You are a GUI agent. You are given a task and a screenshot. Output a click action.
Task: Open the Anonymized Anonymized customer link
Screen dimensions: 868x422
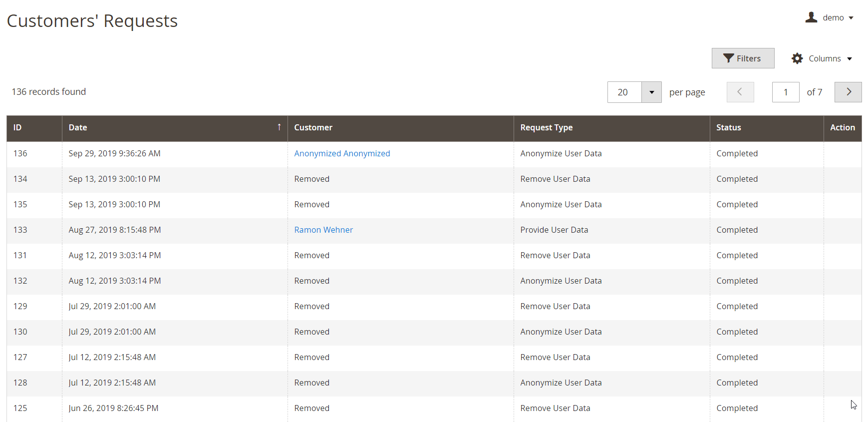coord(342,154)
